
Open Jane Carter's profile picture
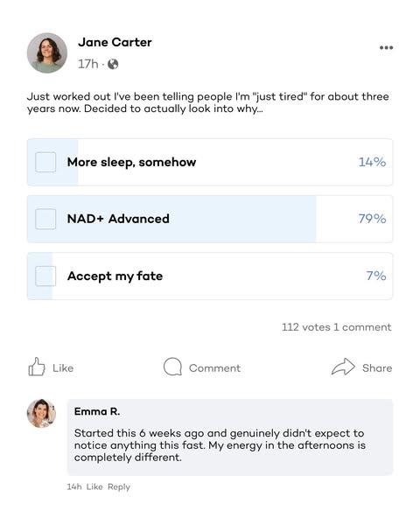point(47,52)
